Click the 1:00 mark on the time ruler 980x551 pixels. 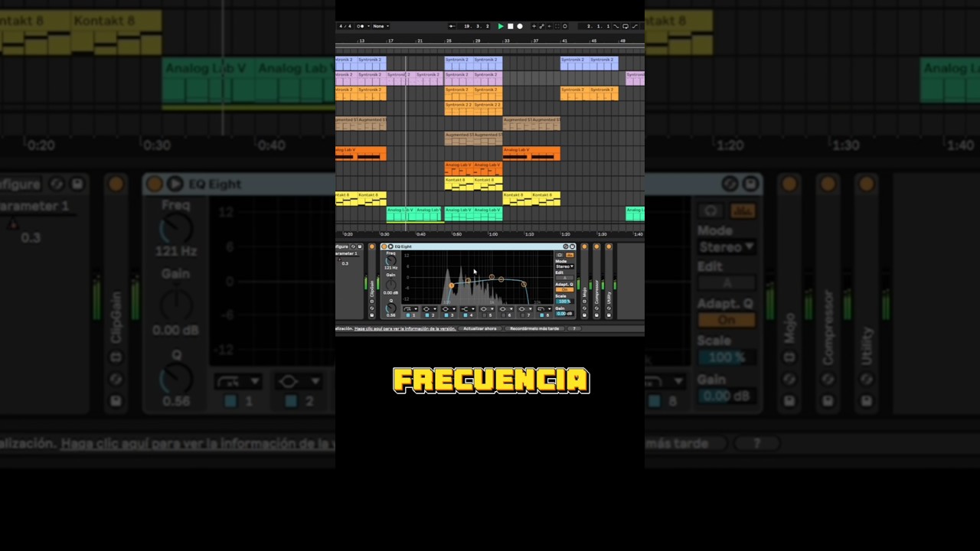click(x=493, y=234)
